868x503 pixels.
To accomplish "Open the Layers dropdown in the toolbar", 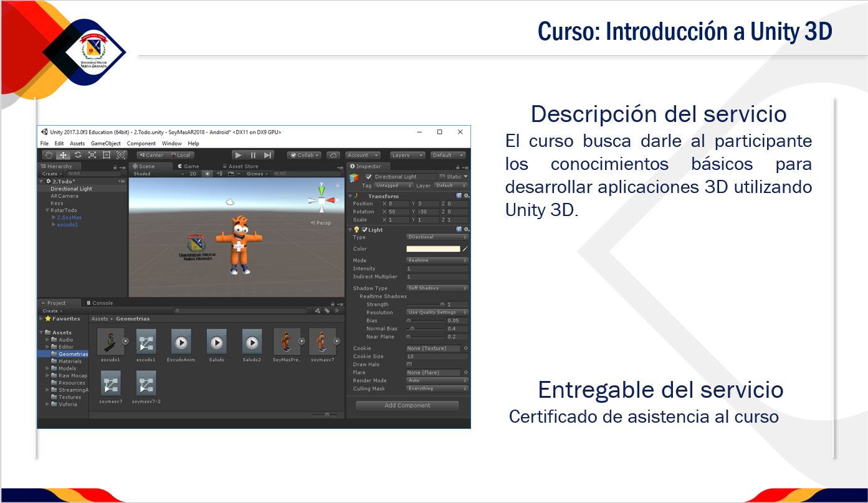I will 408,155.
